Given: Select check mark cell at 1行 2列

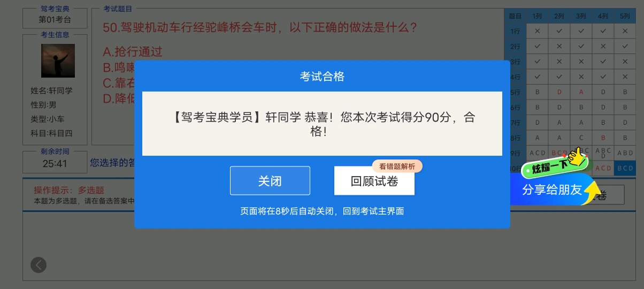Looking at the screenshot, I should (559, 31).
